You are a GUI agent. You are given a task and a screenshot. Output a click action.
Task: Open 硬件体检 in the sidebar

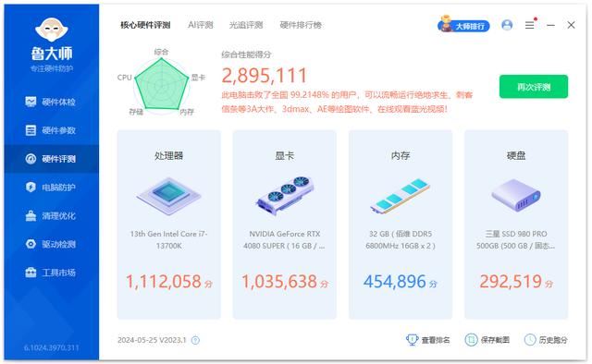(51, 102)
